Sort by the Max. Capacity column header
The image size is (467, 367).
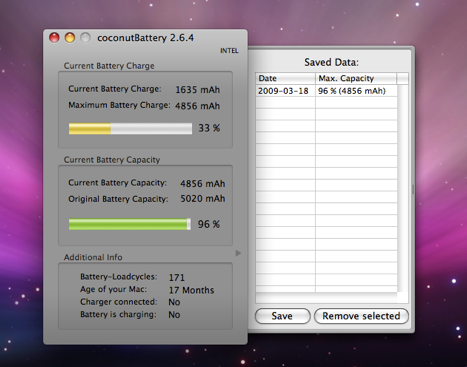(x=356, y=78)
